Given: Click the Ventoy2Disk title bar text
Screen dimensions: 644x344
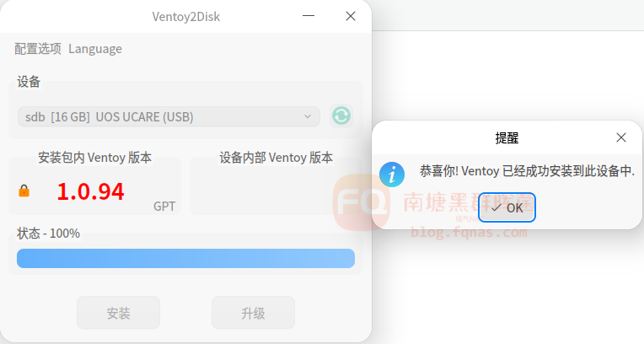Looking at the screenshot, I should point(186,16).
